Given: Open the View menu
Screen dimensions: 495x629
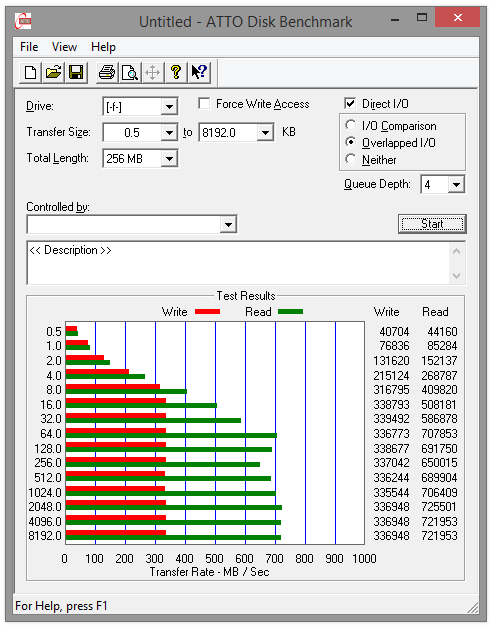Looking at the screenshot, I should coord(64,47).
